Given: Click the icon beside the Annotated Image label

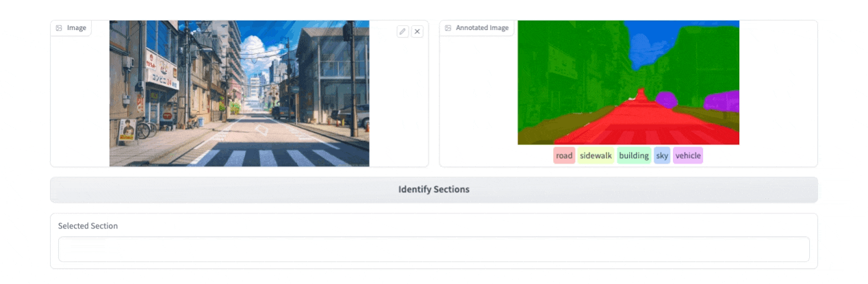Looking at the screenshot, I should coord(448,28).
